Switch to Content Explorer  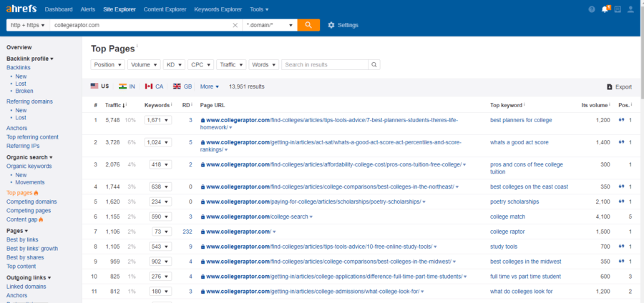pyautogui.click(x=165, y=9)
